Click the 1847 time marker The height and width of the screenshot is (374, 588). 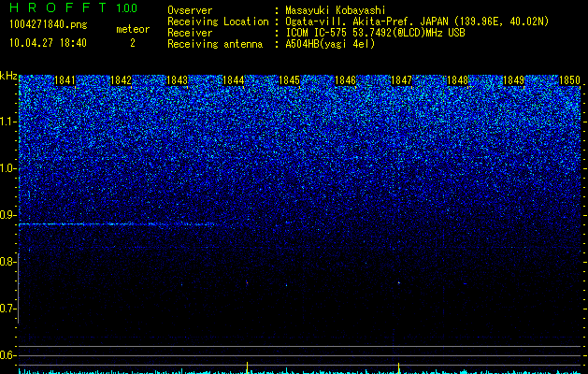pos(402,80)
